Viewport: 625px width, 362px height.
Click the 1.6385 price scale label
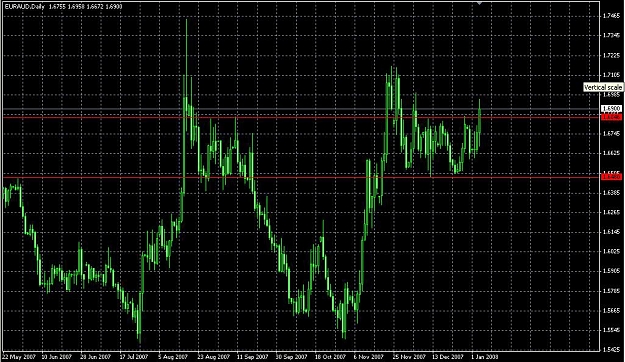tap(611, 193)
